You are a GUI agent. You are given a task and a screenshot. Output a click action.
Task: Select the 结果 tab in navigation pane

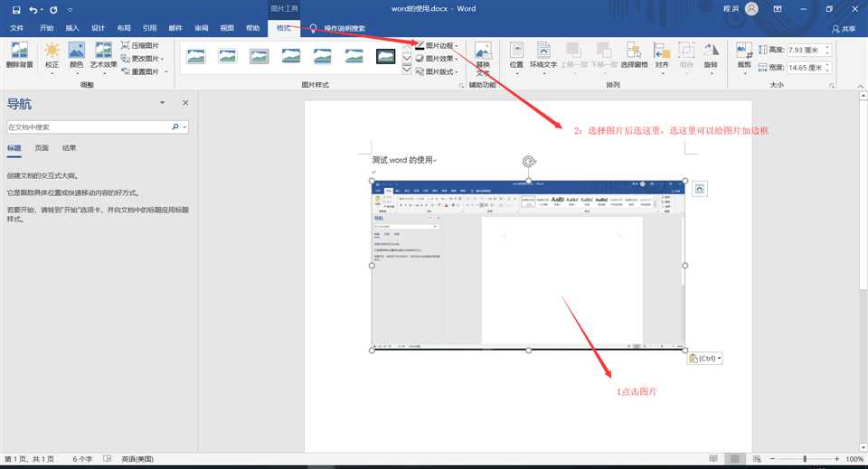[70, 148]
